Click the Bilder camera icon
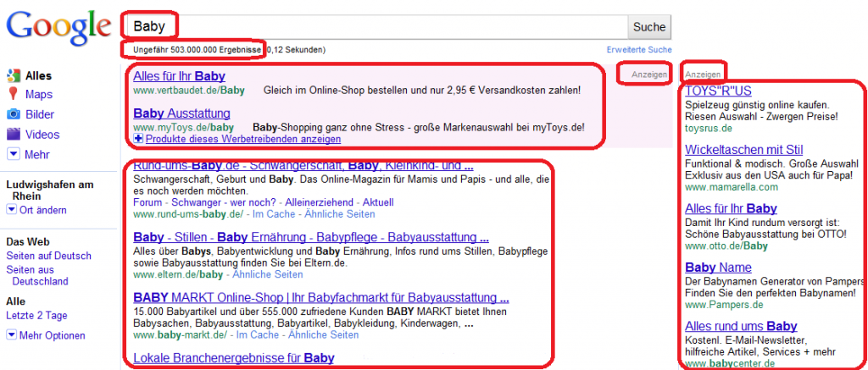The height and width of the screenshot is (370, 868). point(14,114)
